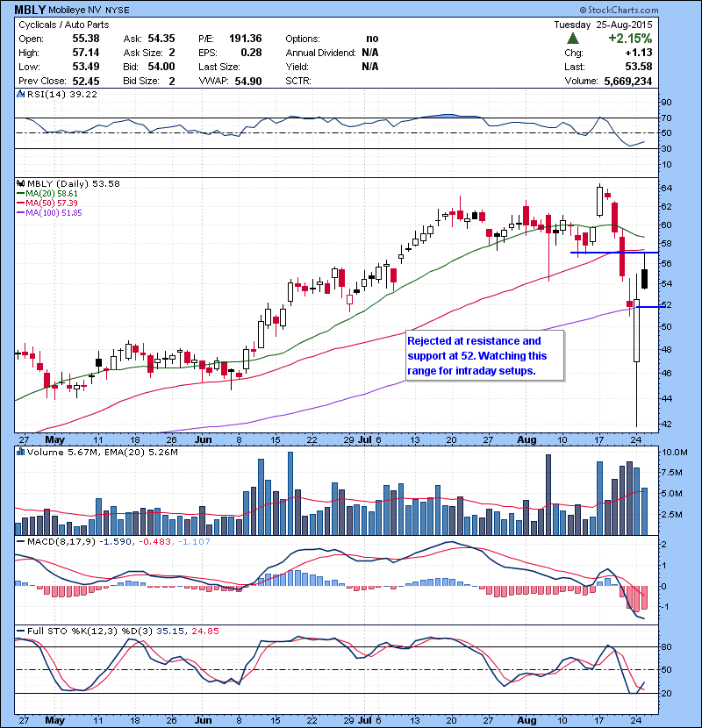Click the VWAP value 54.90

tap(248, 81)
